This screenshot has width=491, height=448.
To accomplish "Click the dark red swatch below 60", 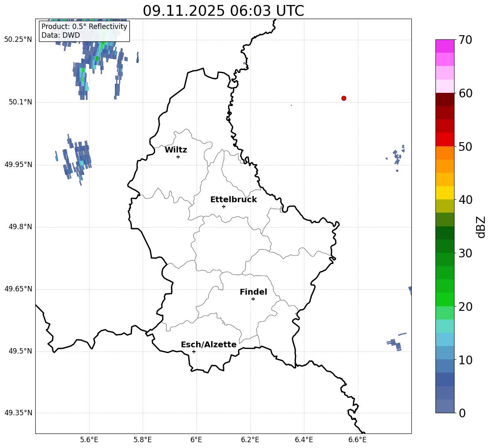I will click(x=445, y=99).
